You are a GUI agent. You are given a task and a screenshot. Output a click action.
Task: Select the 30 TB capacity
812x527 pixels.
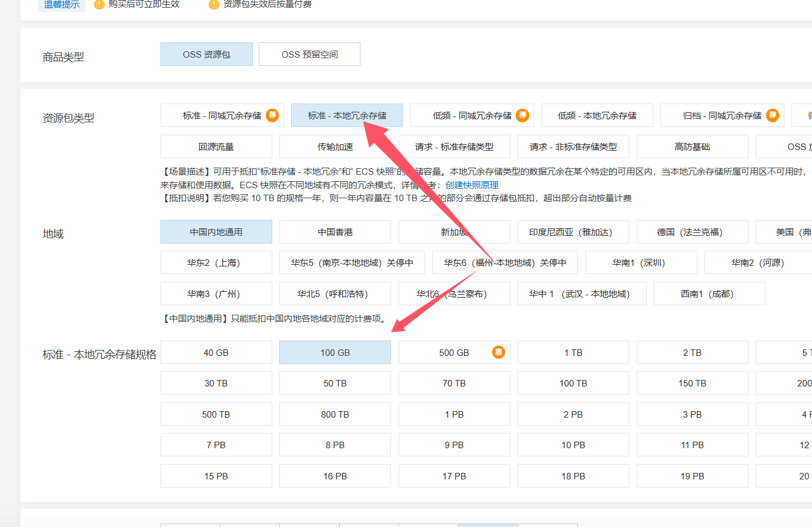[x=216, y=383]
